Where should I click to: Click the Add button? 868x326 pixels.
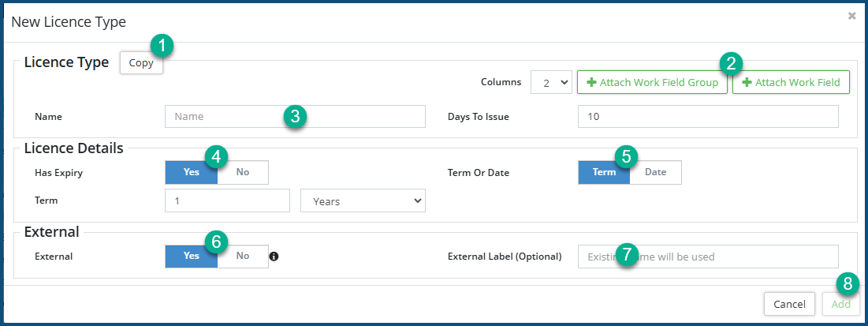840,304
